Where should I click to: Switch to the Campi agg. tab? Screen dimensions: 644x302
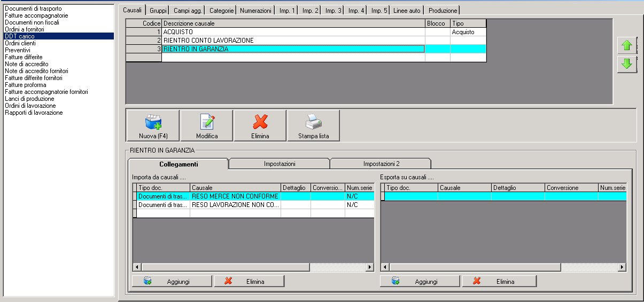tap(188, 11)
